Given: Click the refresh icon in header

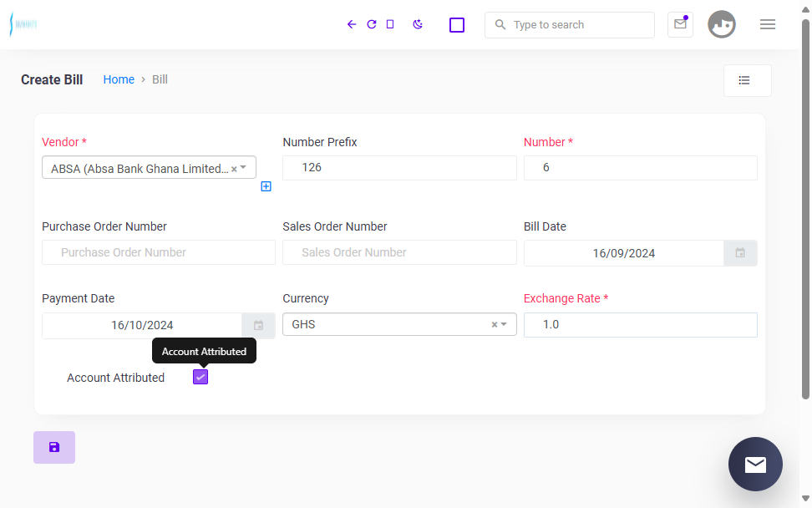Looking at the screenshot, I should pos(371,24).
